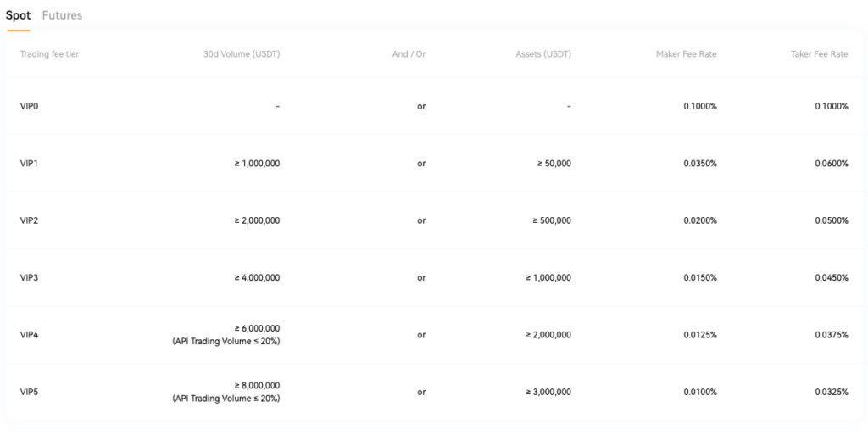Click the VIP3 30d volume ≥ 4,000,000
868x435 pixels.
coord(257,277)
